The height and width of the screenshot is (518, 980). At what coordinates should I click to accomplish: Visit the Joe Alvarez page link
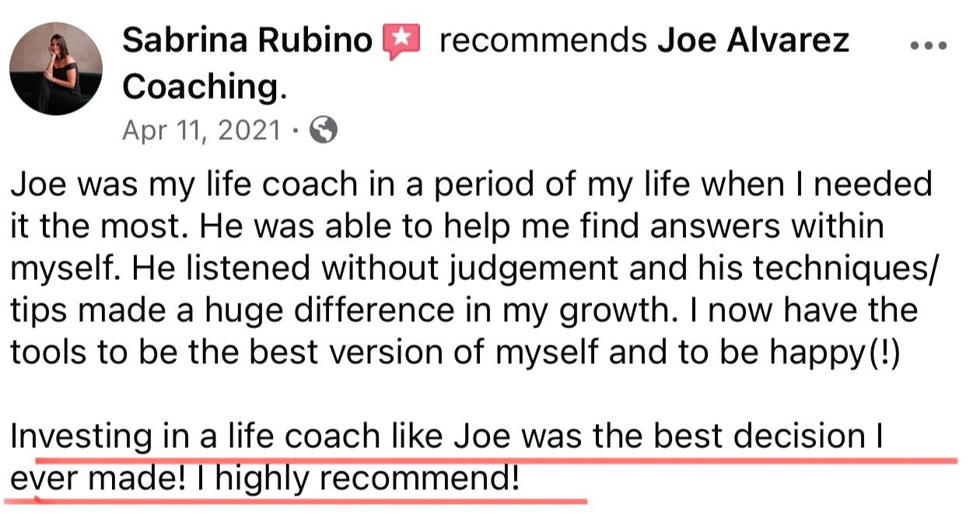pos(753,40)
